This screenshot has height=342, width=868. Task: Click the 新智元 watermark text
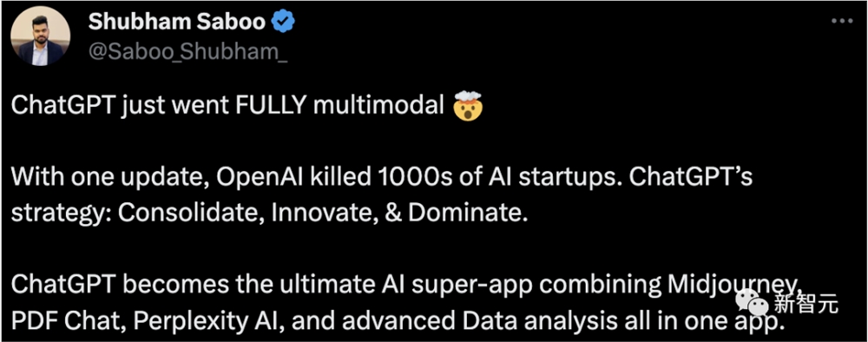[x=805, y=303]
